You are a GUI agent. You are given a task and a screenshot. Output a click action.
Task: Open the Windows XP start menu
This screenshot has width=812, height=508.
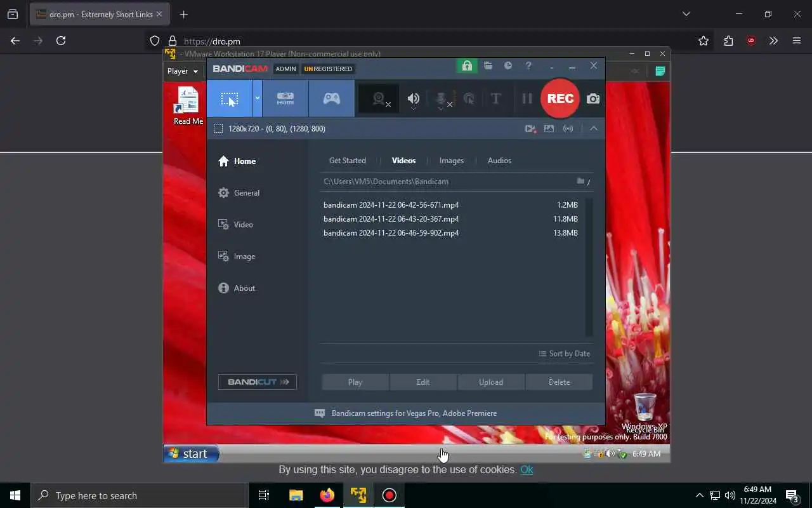point(191,453)
